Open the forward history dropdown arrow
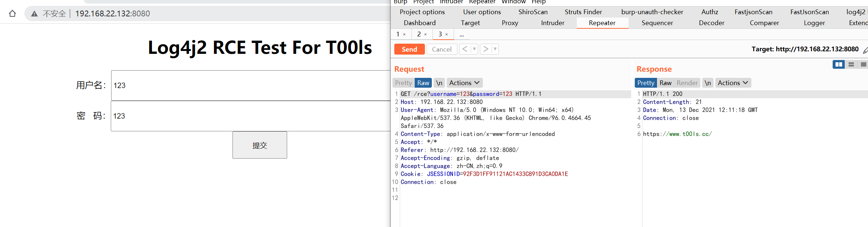The width and height of the screenshot is (868, 227). 495,49
